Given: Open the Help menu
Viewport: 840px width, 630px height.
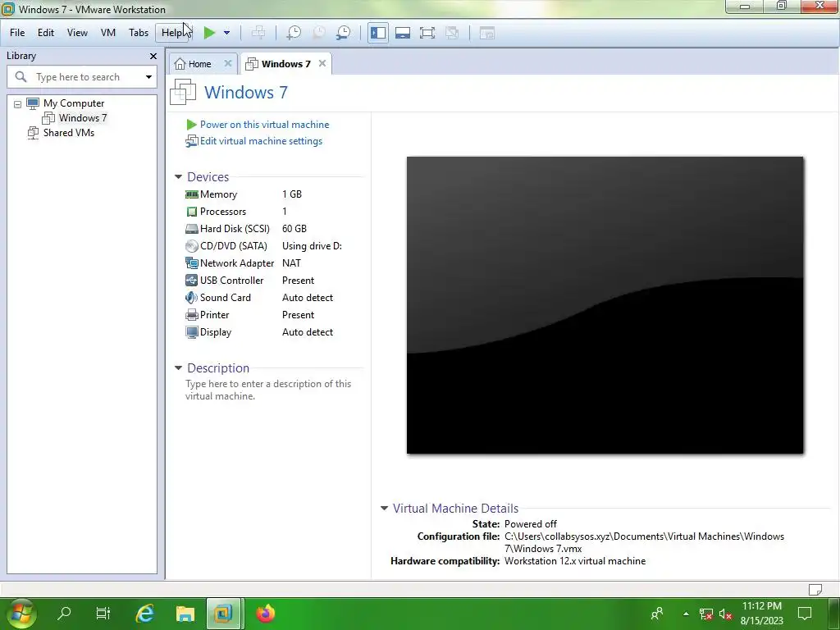Looking at the screenshot, I should tap(172, 33).
